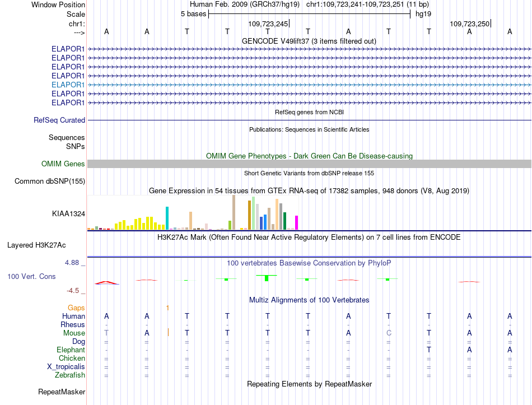Select the Elephant alignment species label
The width and height of the screenshot is (532, 405).
(71, 350)
